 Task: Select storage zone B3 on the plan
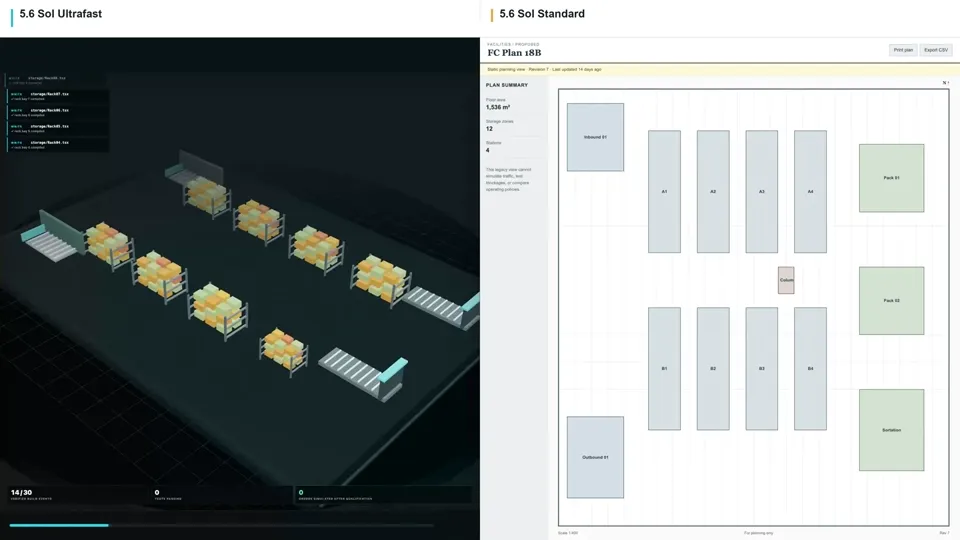pyautogui.click(x=762, y=369)
